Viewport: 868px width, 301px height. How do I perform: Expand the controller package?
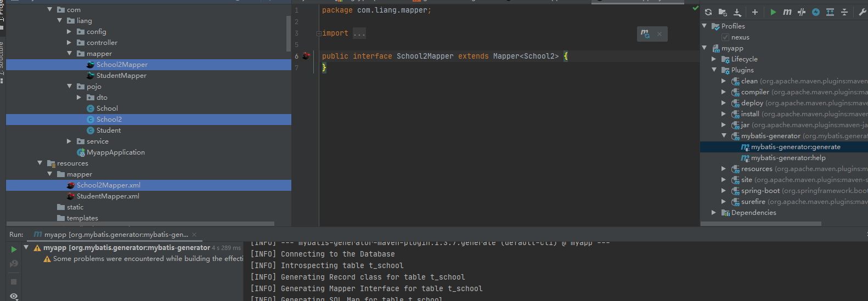[x=69, y=43]
